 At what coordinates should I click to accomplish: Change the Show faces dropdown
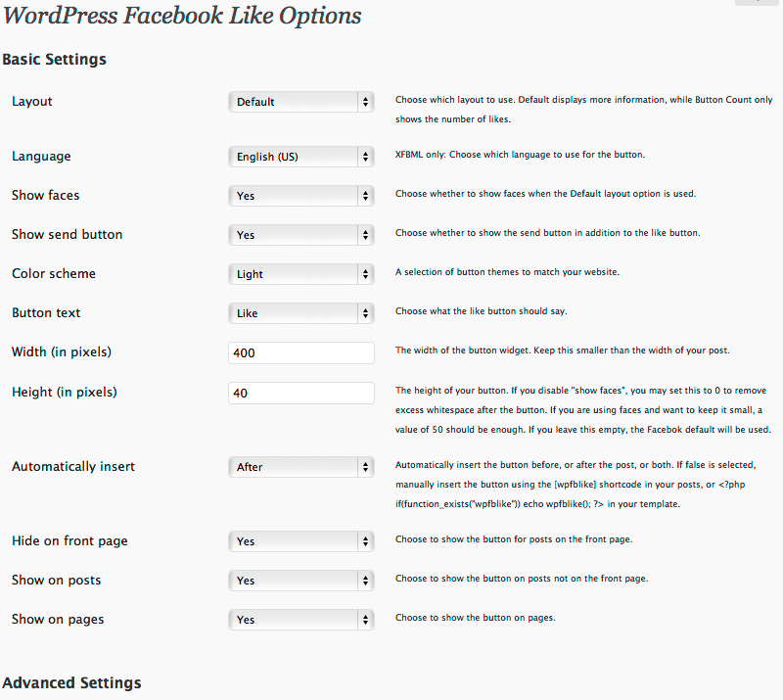tap(301, 196)
